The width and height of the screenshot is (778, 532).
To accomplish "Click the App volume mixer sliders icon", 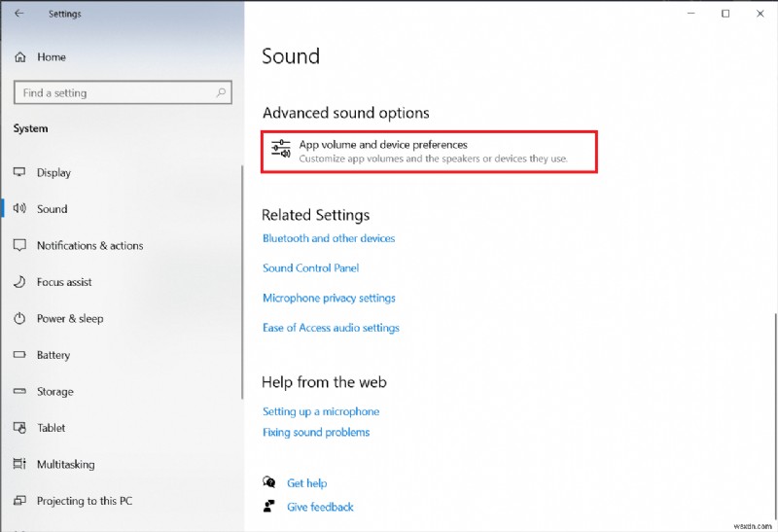I will click(x=281, y=151).
